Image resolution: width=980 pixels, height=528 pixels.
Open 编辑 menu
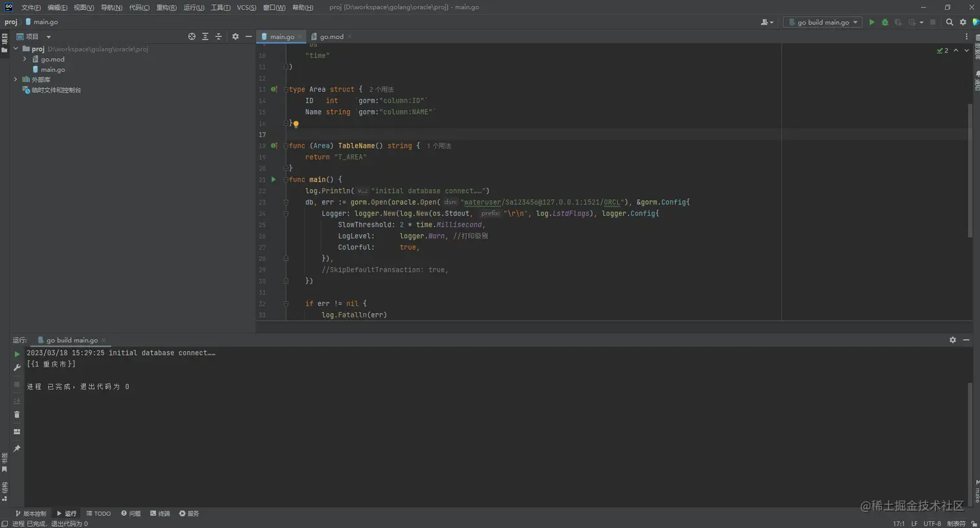point(57,8)
